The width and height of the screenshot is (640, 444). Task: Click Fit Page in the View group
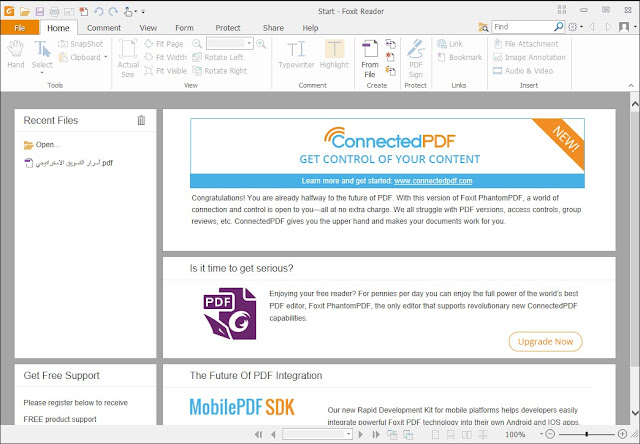point(164,44)
